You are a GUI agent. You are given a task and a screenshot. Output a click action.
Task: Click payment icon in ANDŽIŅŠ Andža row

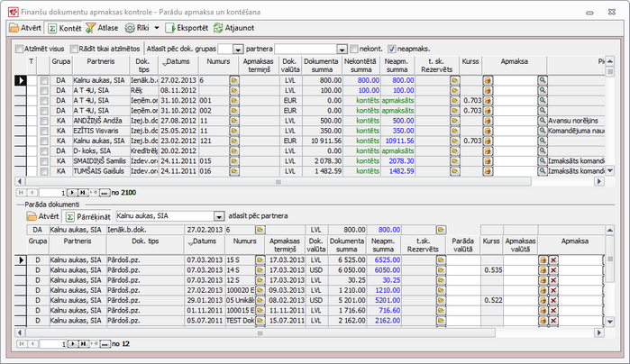pos(488,121)
